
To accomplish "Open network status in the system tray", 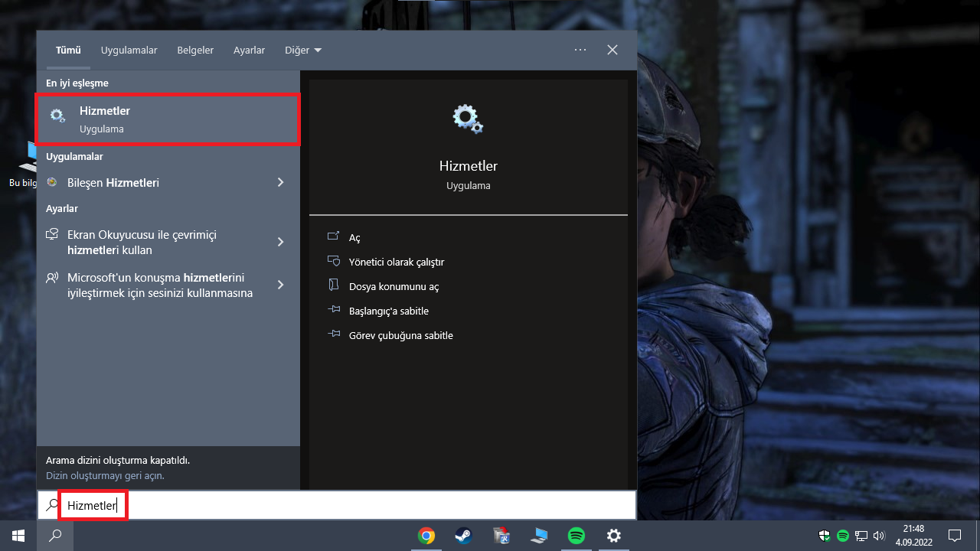I will pos(861,536).
